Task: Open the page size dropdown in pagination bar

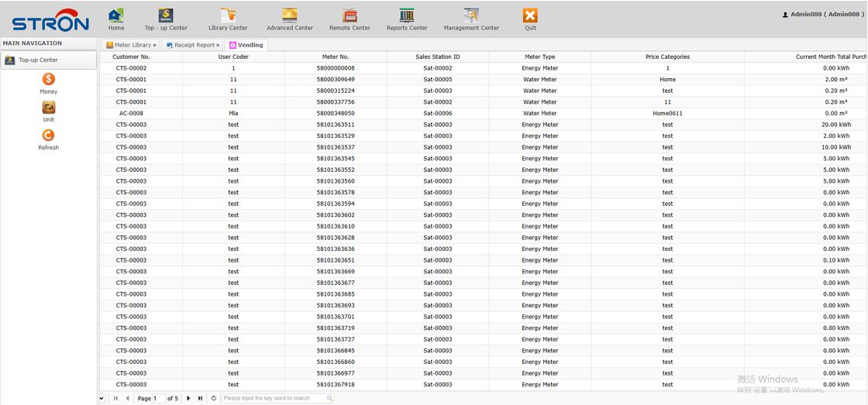Action: click(102, 398)
